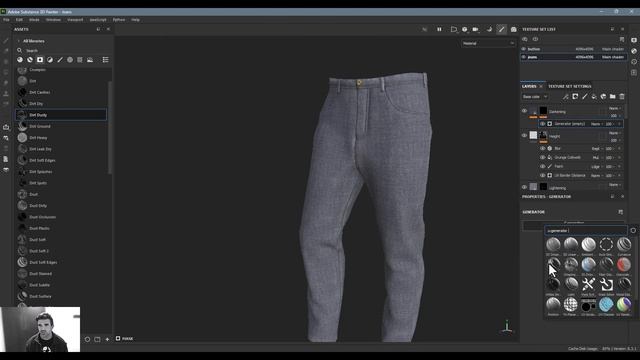Expand the All libraries tree
This screenshot has height=360, width=640.
(x=18, y=41)
